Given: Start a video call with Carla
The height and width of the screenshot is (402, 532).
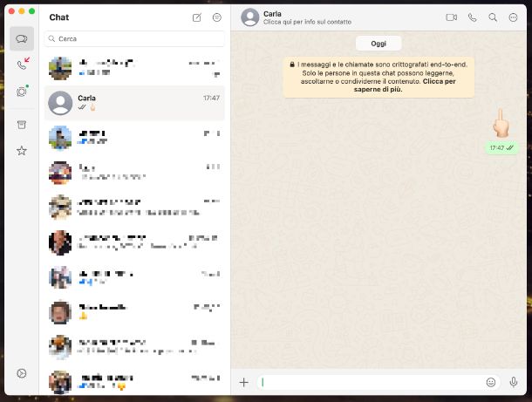Looking at the screenshot, I should point(451,17).
